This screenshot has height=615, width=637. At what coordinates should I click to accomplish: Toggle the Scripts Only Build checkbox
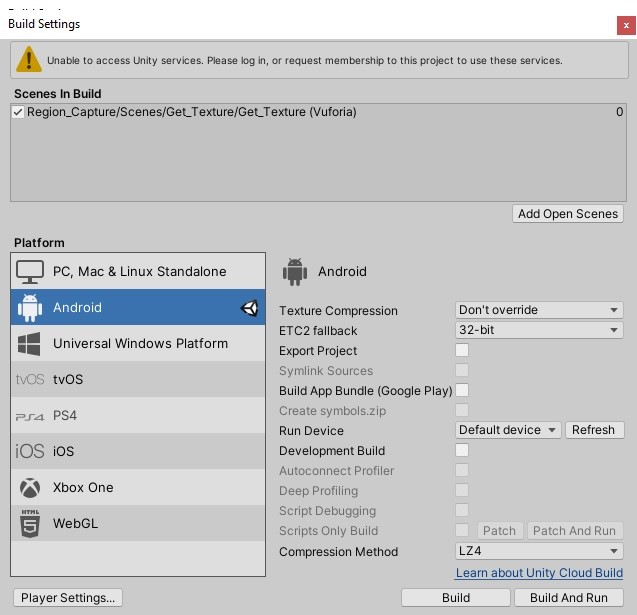[x=462, y=530]
